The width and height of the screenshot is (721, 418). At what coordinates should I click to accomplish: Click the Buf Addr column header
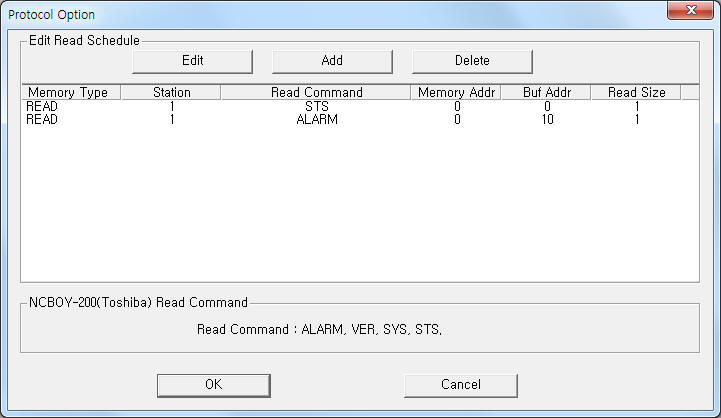(547, 92)
